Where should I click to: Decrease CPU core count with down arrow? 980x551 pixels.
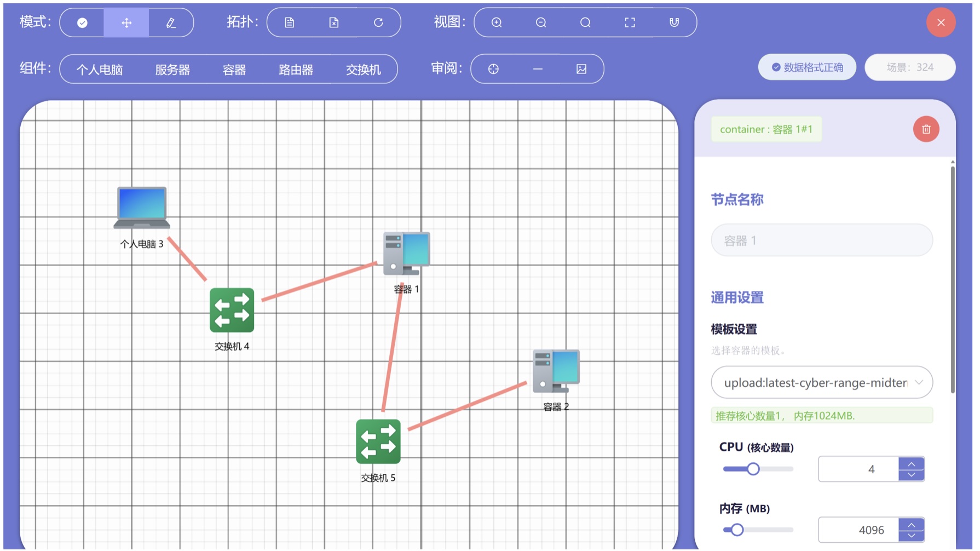[912, 475]
